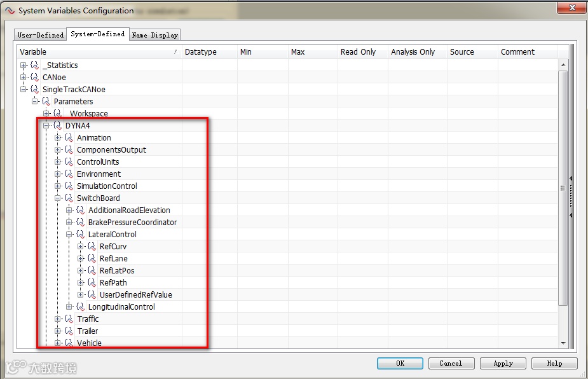Collapse the SingleTrackCANoe tree node
The width and height of the screenshot is (588, 379).
(24, 89)
